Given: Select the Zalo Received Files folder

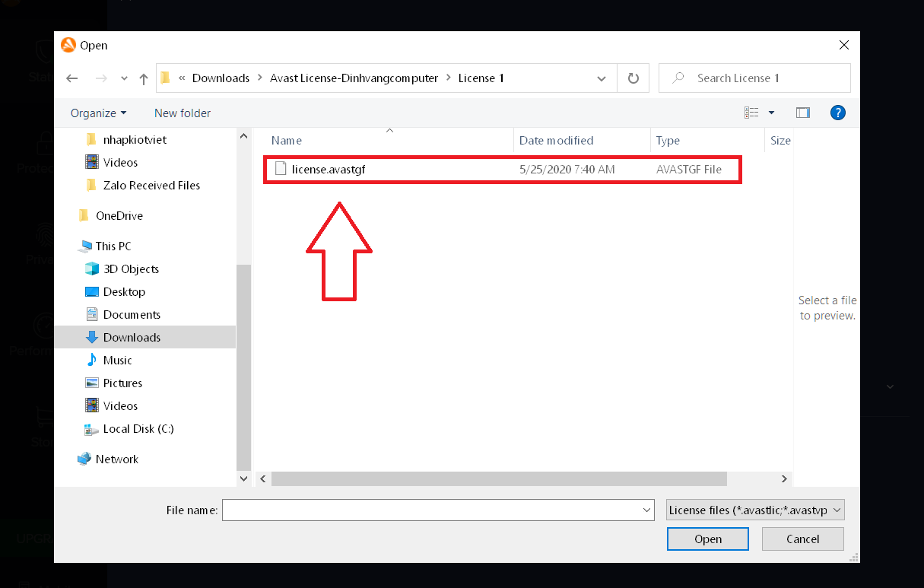Looking at the screenshot, I should (151, 185).
